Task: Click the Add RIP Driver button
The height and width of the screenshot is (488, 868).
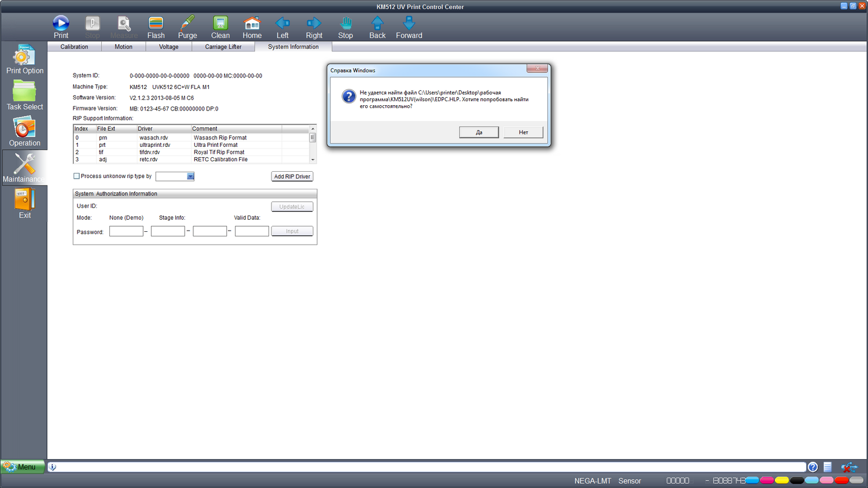Action: (292, 176)
